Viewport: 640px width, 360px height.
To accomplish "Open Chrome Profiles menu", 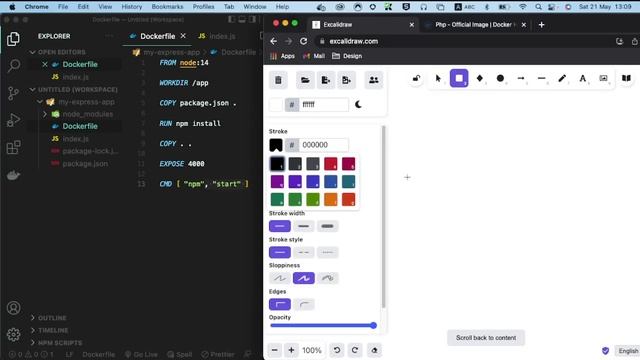I will [x=203, y=7].
